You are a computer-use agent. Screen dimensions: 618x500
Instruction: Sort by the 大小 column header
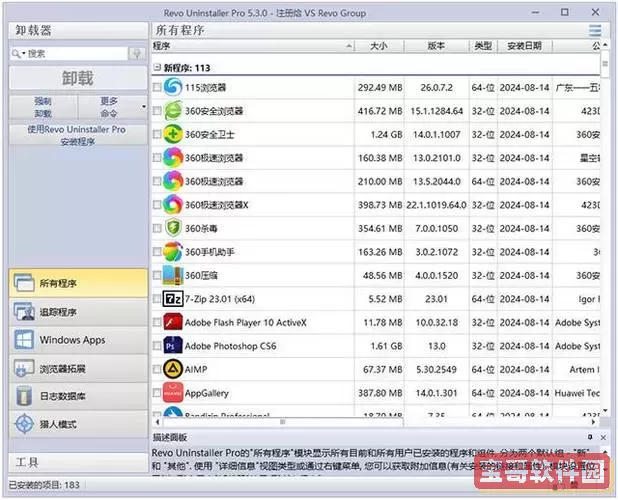click(x=379, y=46)
